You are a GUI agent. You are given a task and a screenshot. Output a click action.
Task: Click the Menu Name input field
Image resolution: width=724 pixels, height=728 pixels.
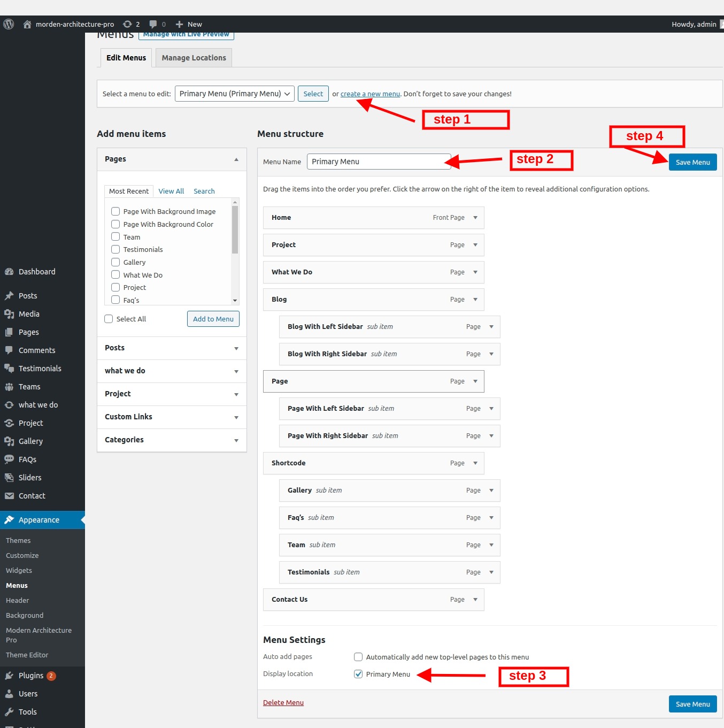(378, 162)
